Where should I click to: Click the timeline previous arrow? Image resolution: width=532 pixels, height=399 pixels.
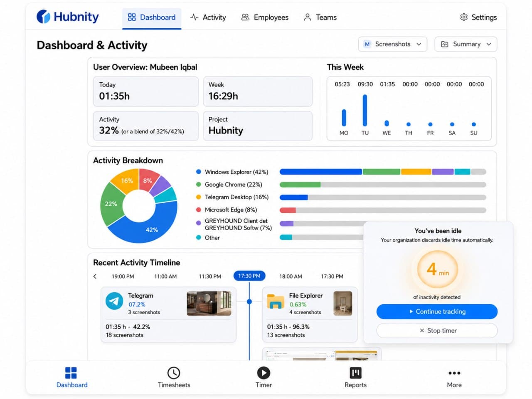pyautogui.click(x=95, y=276)
